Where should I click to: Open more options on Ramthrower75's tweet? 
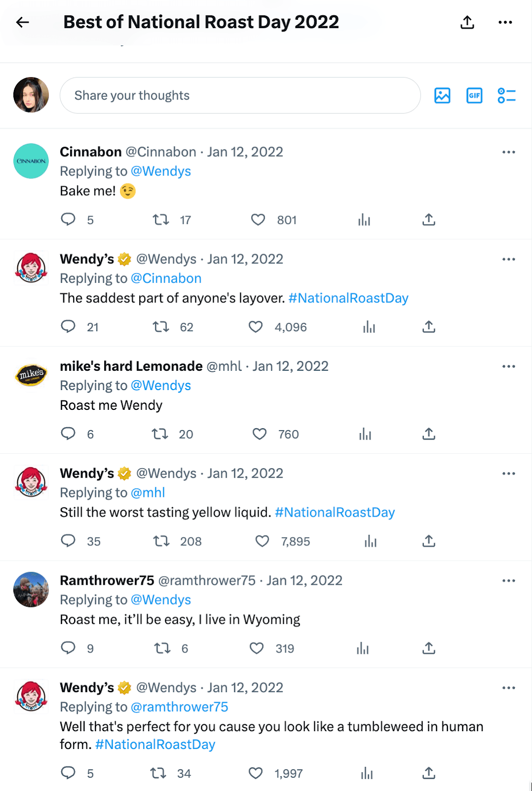[508, 580]
